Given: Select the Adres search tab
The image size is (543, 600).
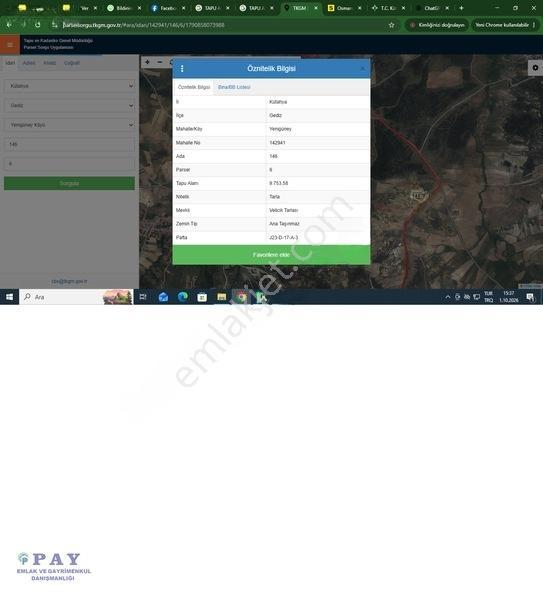Looking at the screenshot, I should coord(29,63).
